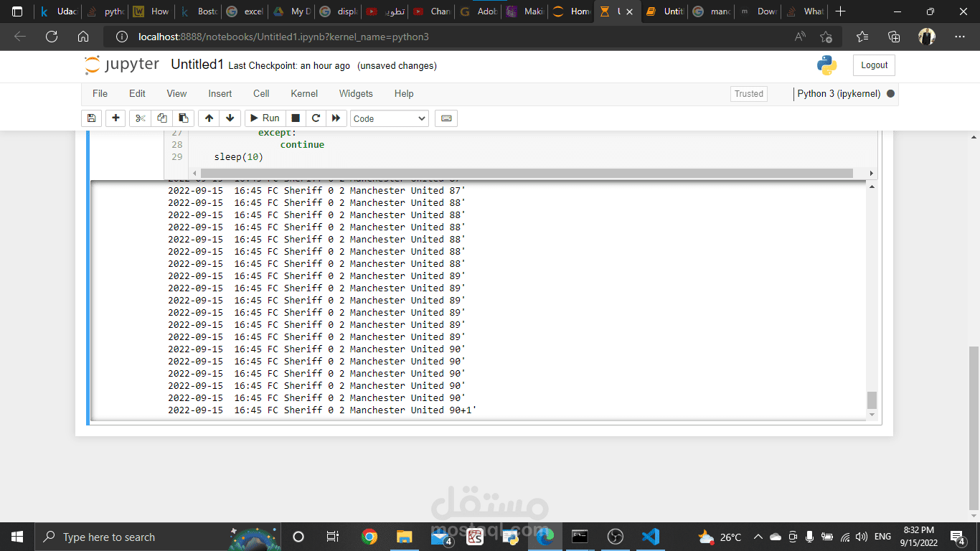Open browser profile avatar
Viewport: 980px width, 551px height.
coord(927,37)
